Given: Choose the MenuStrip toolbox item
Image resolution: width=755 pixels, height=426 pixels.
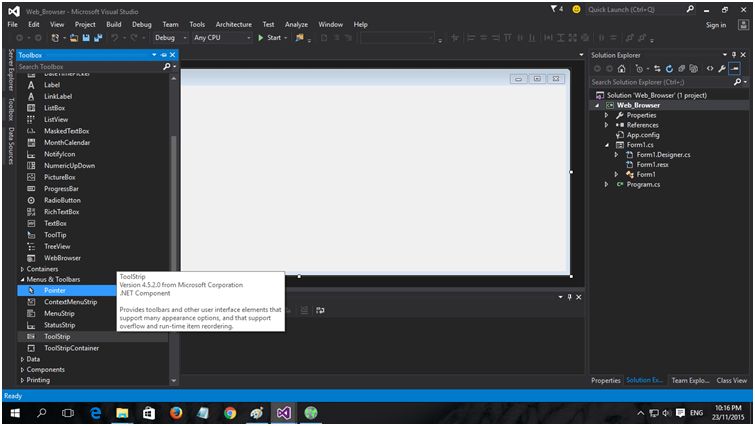Looking at the screenshot, I should click(59, 313).
